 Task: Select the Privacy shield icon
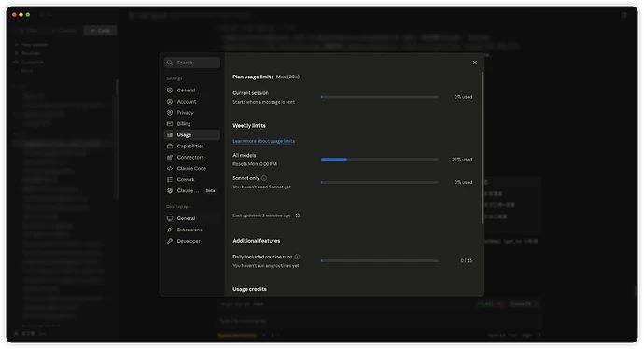170,113
